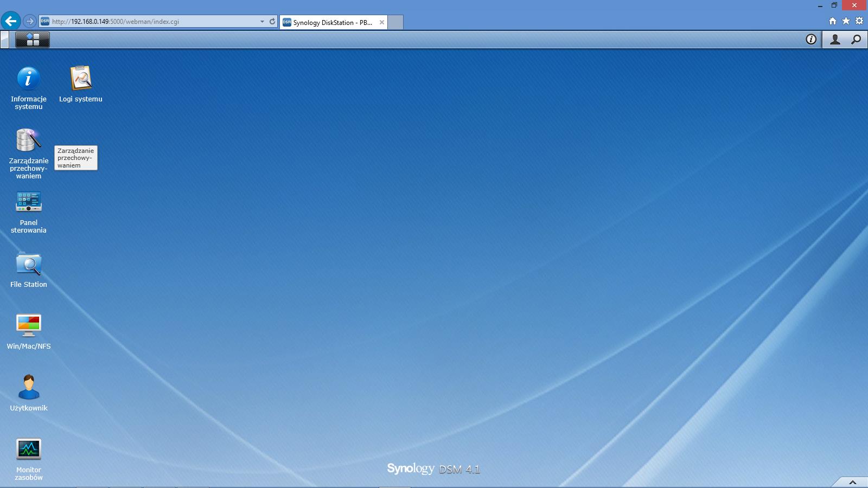868x488 pixels.
Task: Close the Synology DiskStation tab
Action: click(x=382, y=22)
